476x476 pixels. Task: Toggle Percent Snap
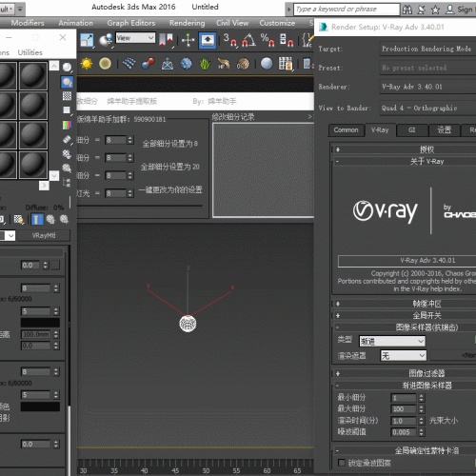pyautogui.click(x=268, y=40)
